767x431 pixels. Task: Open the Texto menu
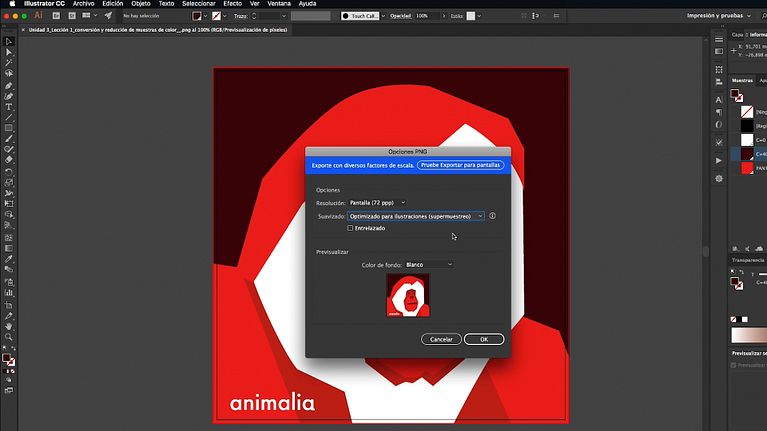166,3
